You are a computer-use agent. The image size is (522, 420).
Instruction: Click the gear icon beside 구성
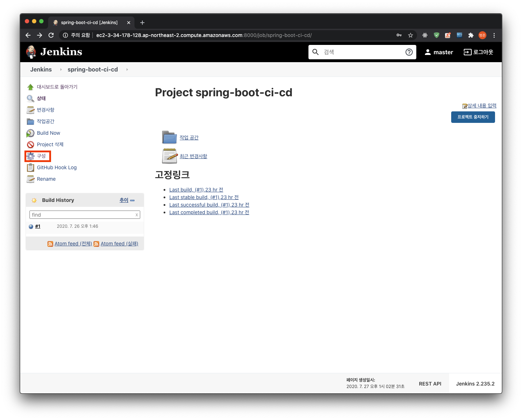coord(31,156)
